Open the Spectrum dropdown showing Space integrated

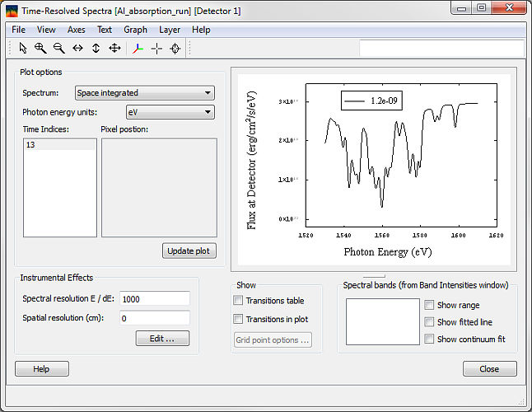coord(144,93)
